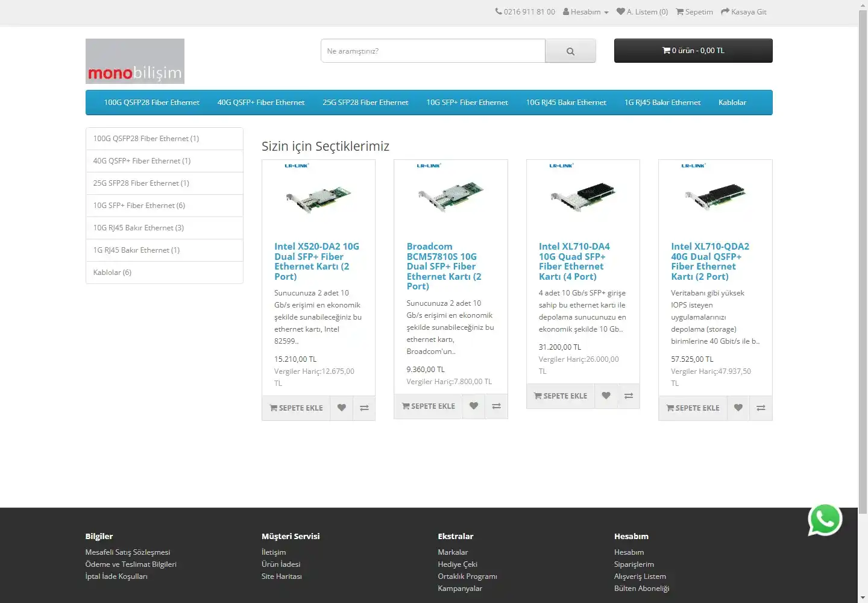
Task: Select sidebar 25G SFP28 Fiber Ethernet (1)
Action: 165,183
